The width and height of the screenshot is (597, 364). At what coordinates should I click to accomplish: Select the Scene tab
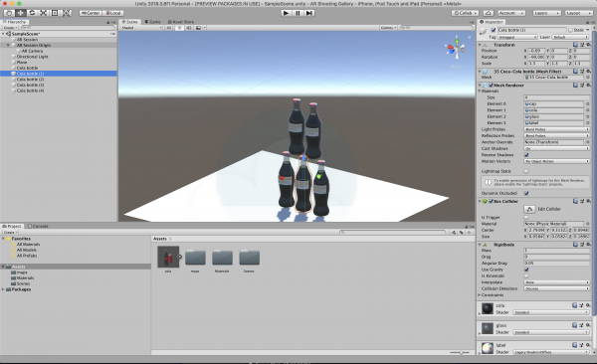click(x=129, y=22)
